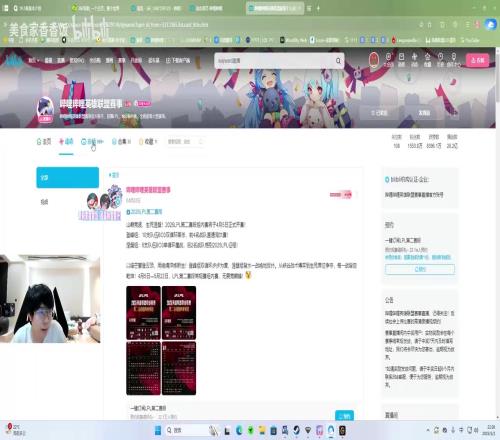
Task: Open the 创作中心 lightbulb icon
Action: point(454,60)
